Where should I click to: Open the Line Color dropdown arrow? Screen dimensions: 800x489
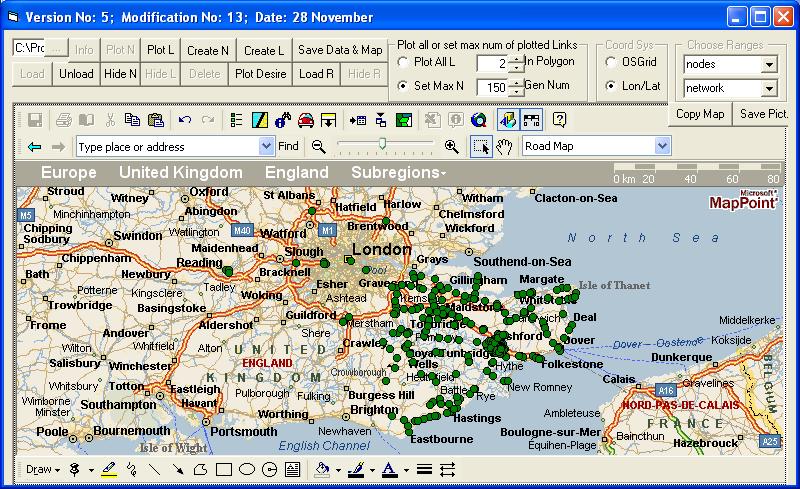pos(372,470)
